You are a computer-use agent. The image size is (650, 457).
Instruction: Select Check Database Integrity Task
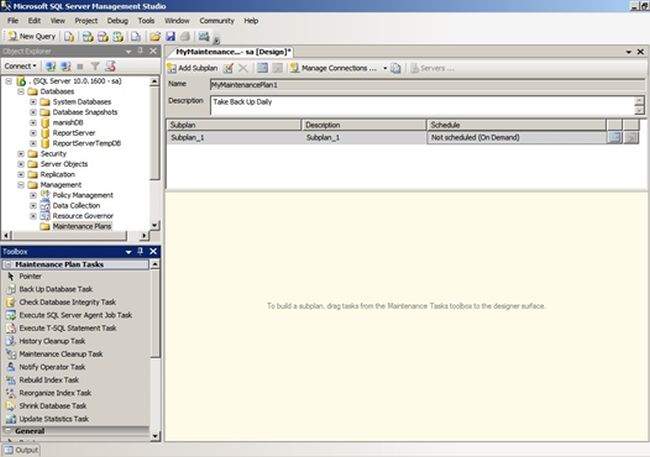67,302
